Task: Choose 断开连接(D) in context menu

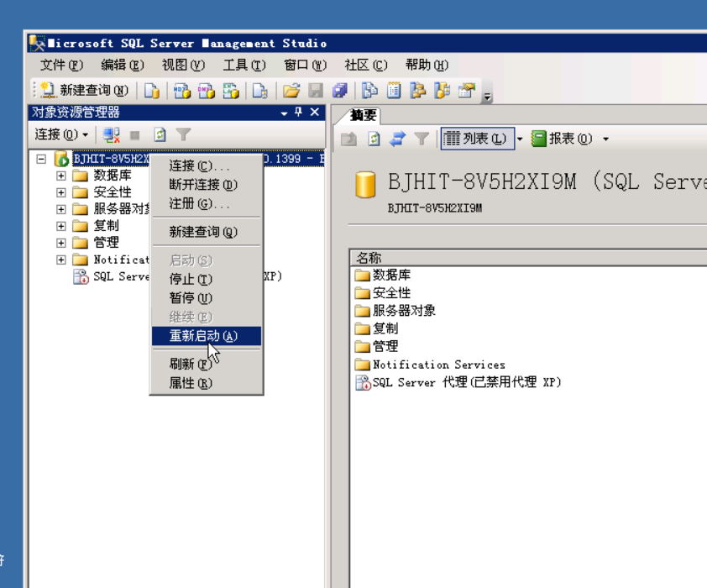Action: pos(207,185)
